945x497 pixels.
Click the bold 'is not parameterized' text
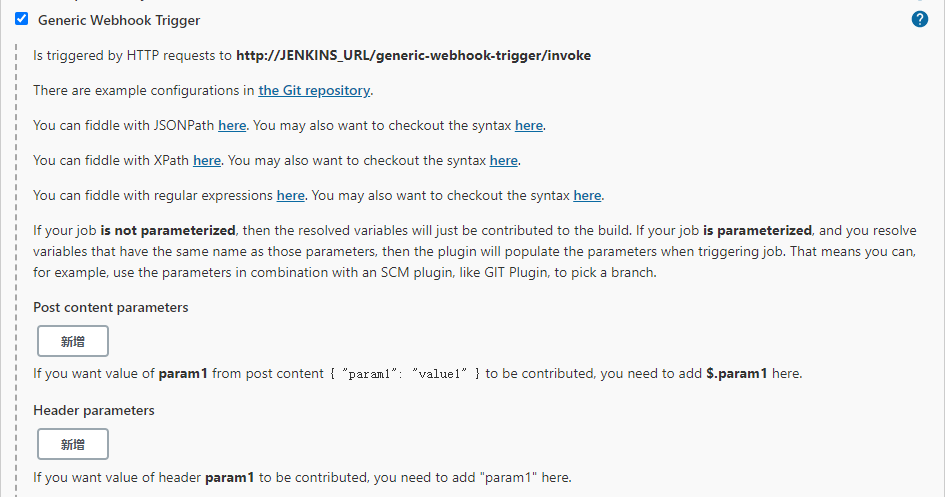[x=168, y=230]
